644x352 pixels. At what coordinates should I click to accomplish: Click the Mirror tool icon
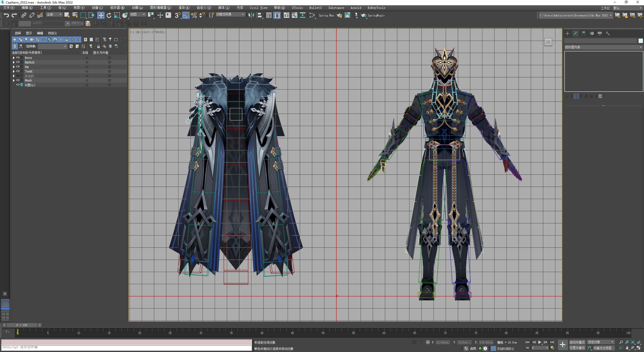pyautogui.click(x=251, y=15)
